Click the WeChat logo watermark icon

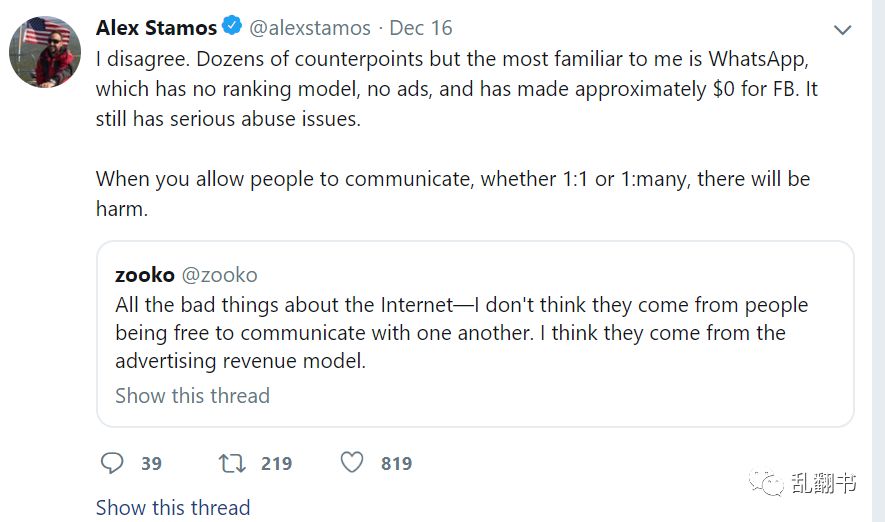[773, 483]
